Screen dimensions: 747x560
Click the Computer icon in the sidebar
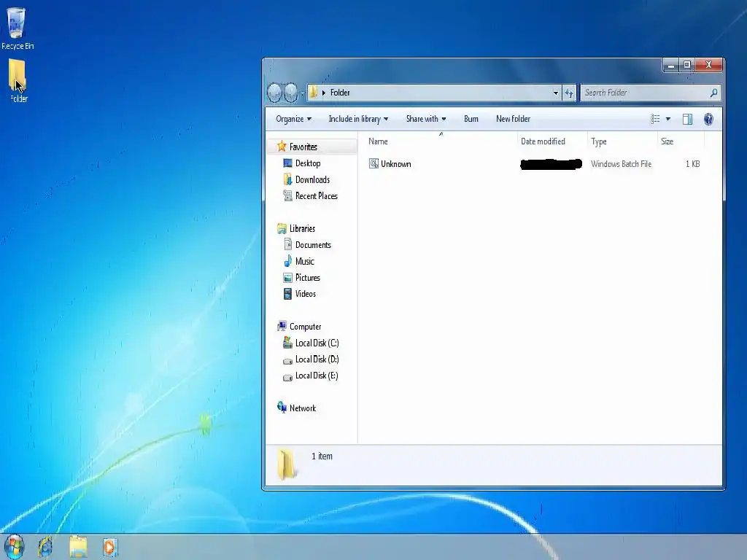(282, 326)
